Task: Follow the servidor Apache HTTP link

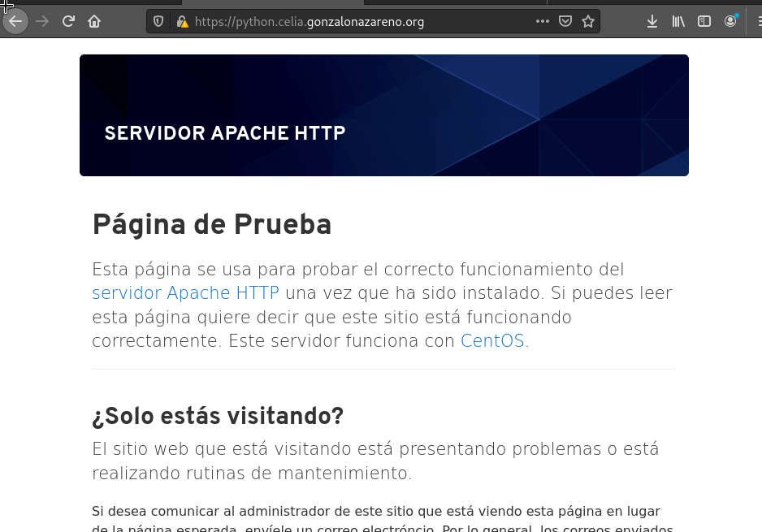Action: [184, 293]
